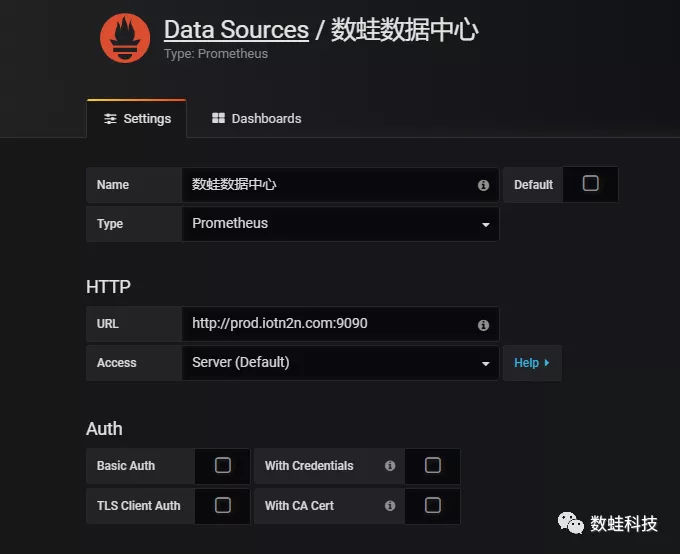Click the Name field label
Screen dimensions: 680x554
point(113,185)
